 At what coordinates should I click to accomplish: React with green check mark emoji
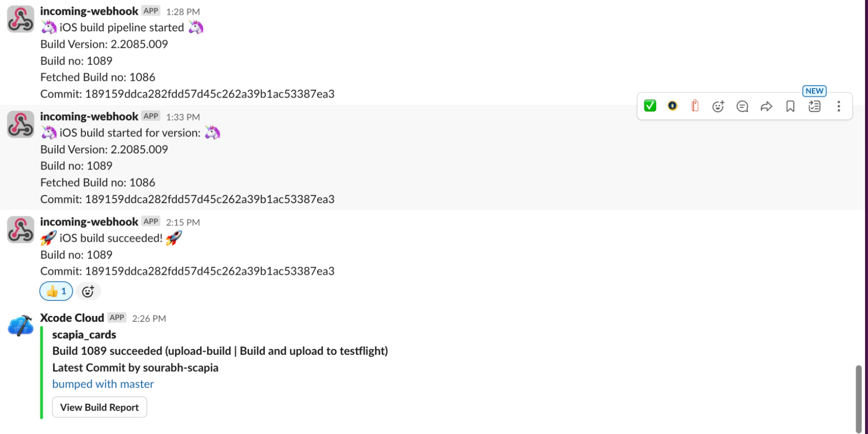click(x=650, y=106)
